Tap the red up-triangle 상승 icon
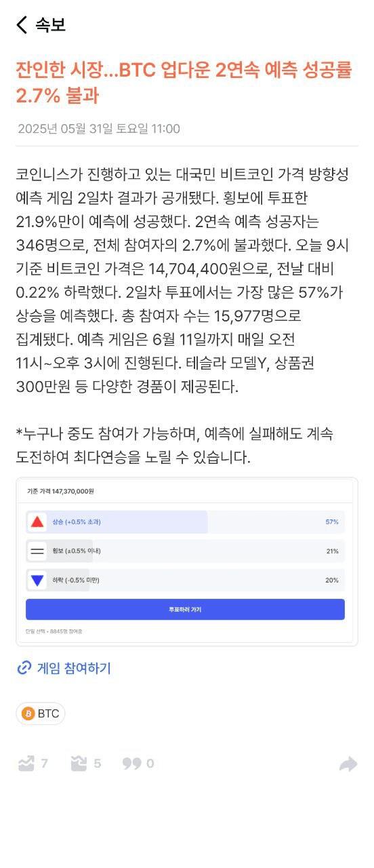 (x=37, y=521)
